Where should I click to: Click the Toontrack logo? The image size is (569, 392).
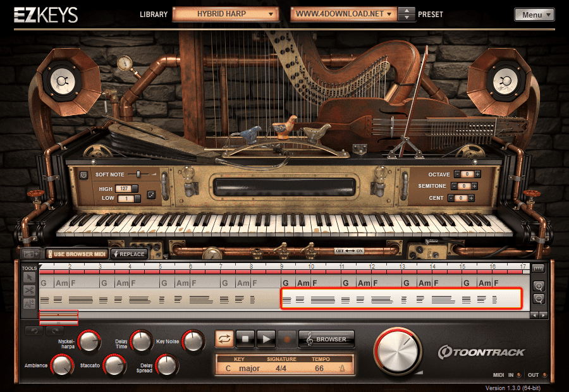481,352
